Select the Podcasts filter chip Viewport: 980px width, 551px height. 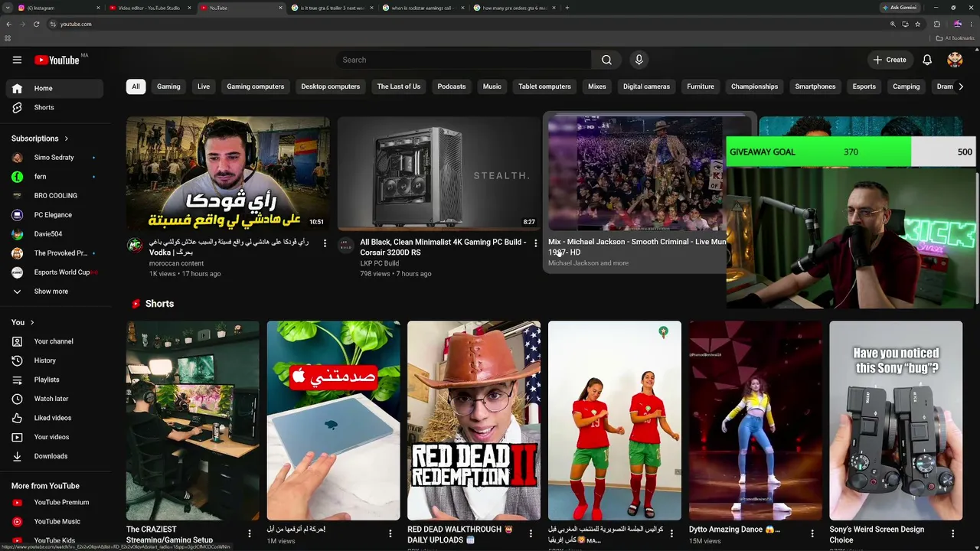(452, 86)
